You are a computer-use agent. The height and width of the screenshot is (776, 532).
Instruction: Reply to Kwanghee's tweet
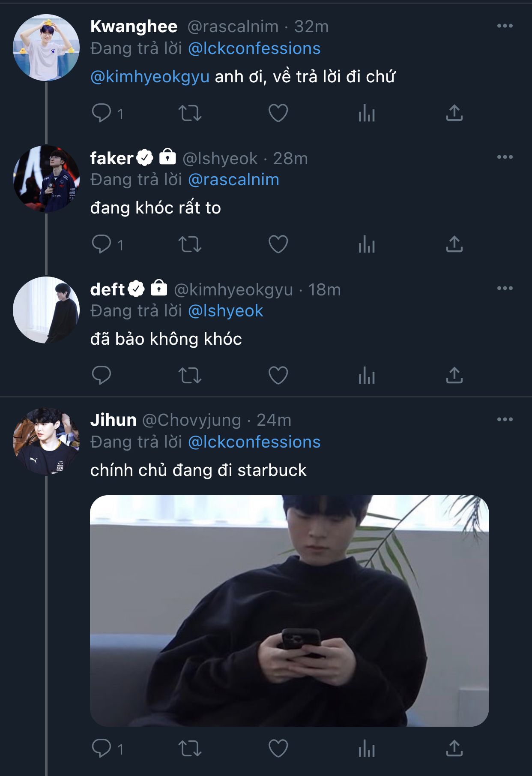coord(102,113)
